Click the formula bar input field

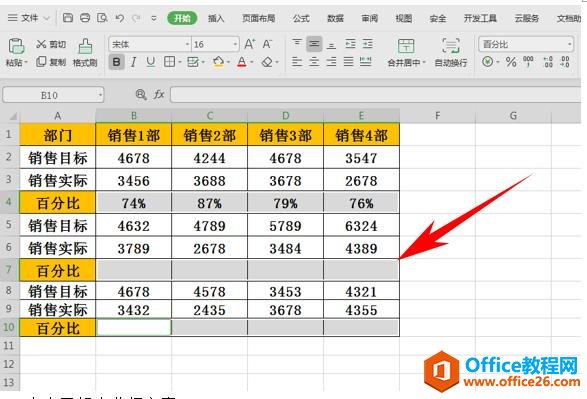(375, 95)
